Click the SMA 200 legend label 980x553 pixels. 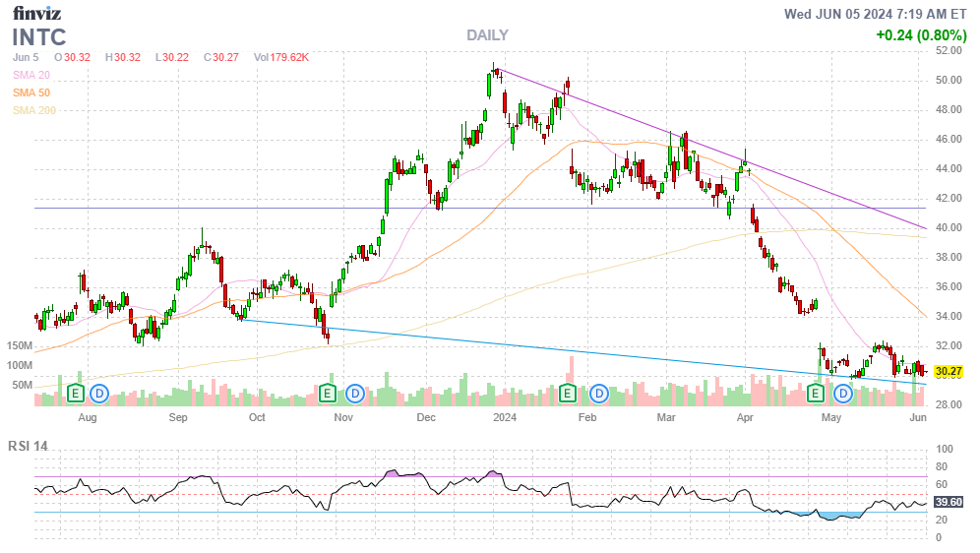33,110
